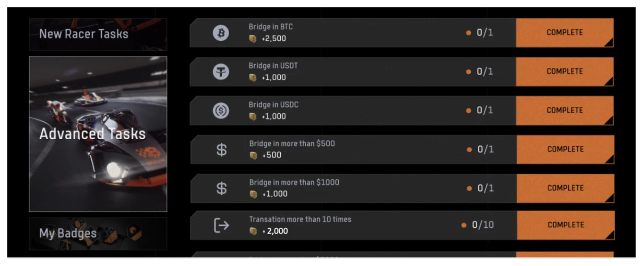Click dollar icon for Bridge in more than $500
This screenshot has width=644, height=266.
[221, 150]
